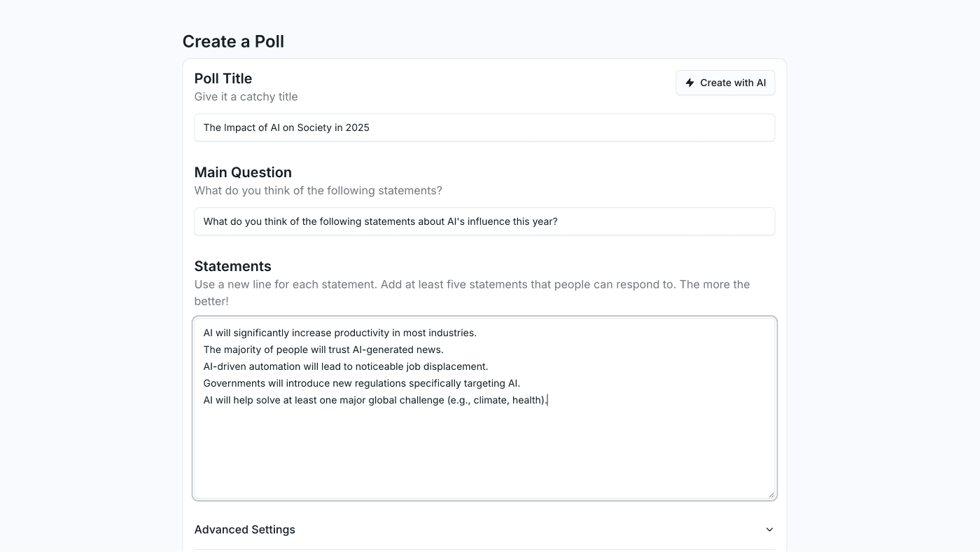Place cursor in the title reading The Impact of AI
Screen dimensions: 980x552
click(x=286, y=127)
